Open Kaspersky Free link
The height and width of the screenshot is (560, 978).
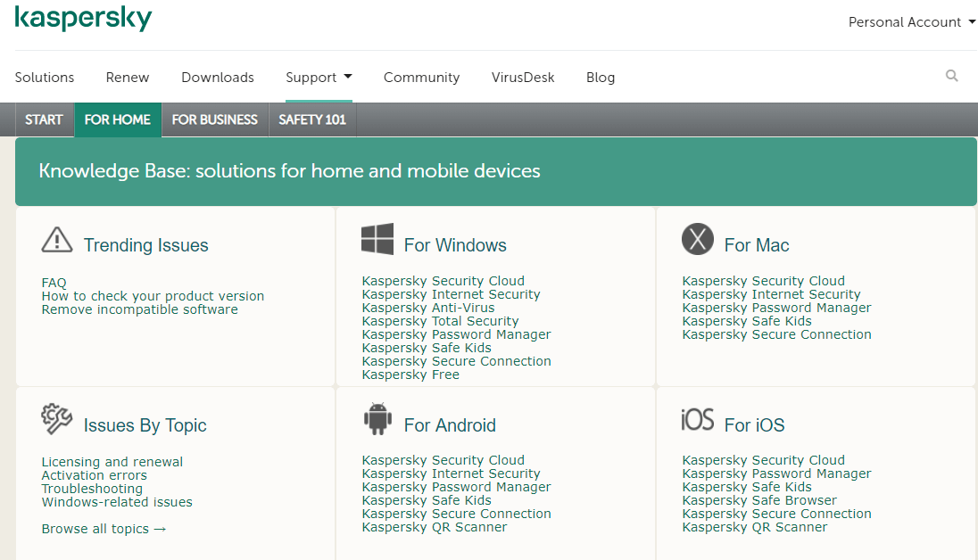(x=410, y=375)
